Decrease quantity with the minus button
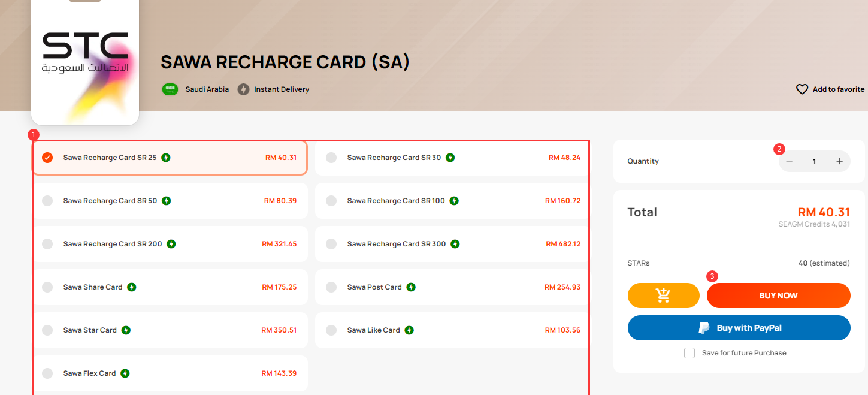Screen dimensions: 868x395 click(789, 161)
